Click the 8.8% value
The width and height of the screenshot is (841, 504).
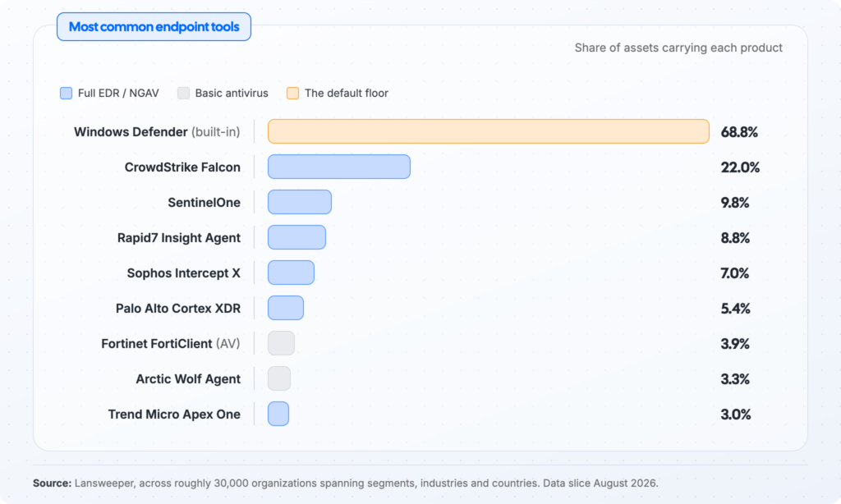point(735,238)
